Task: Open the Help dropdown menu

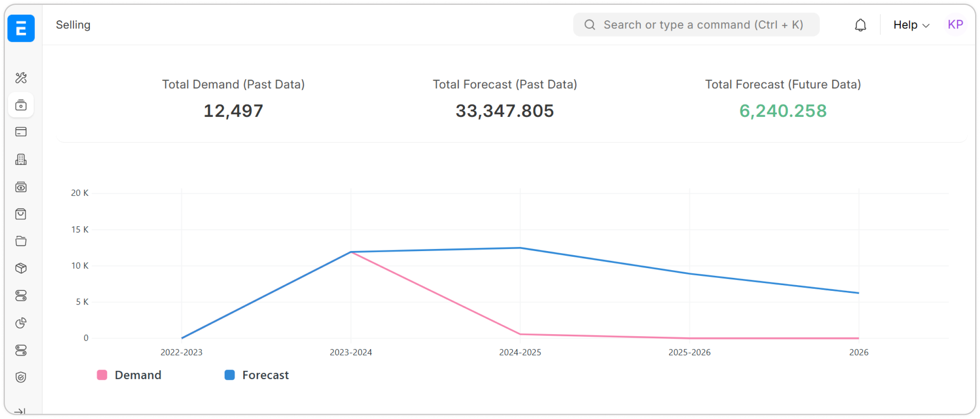Action: [x=911, y=25]
